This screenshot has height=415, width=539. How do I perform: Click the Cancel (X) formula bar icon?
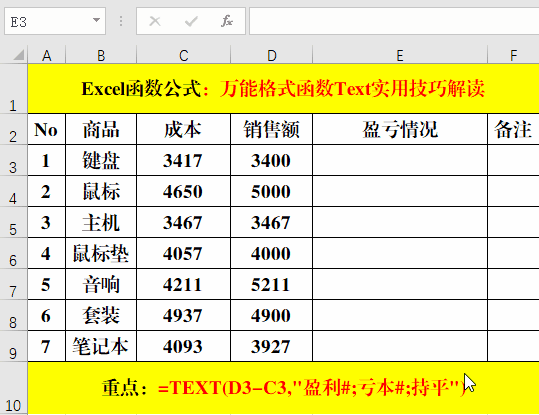click(x=155, y=21)
